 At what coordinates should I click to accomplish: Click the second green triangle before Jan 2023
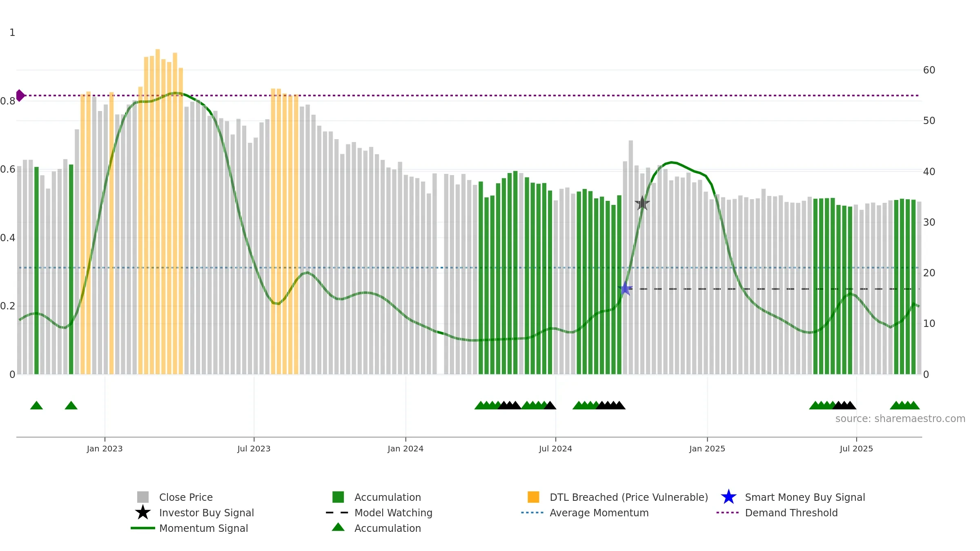[71, 405]
